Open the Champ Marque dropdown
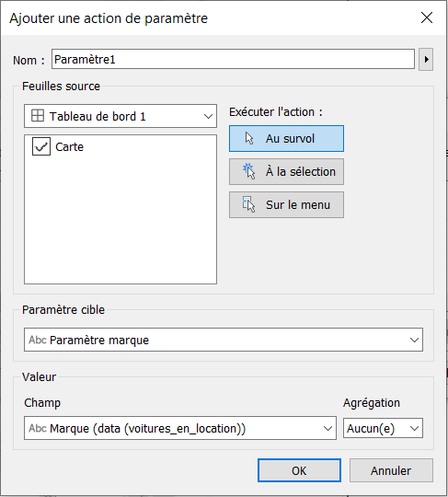The height and width of the screenshot is (497, 448). point(180,428)
